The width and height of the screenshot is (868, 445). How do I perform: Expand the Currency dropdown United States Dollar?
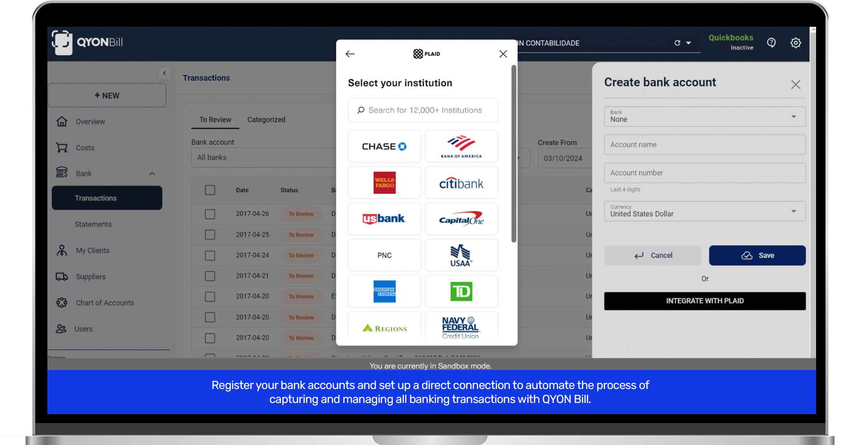704,211
